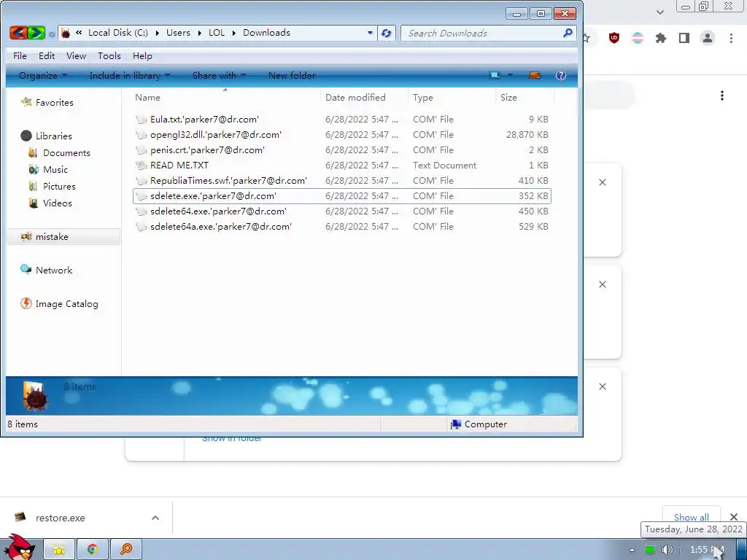
Task: Open Chrome from the taskbar
Action: [93, 550]
